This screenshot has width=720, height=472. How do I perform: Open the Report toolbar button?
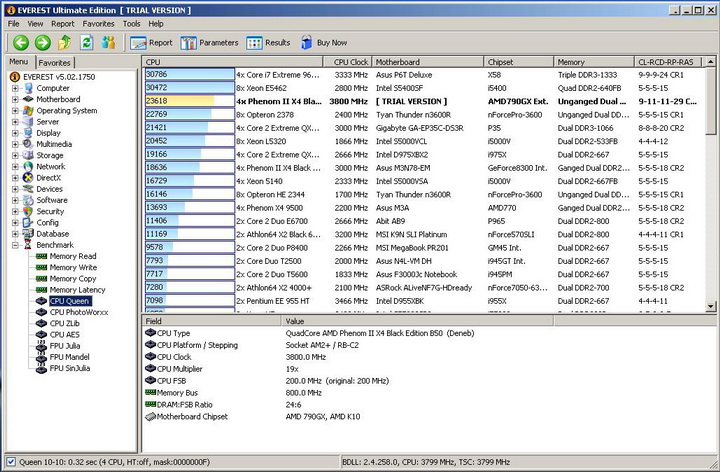151,43
